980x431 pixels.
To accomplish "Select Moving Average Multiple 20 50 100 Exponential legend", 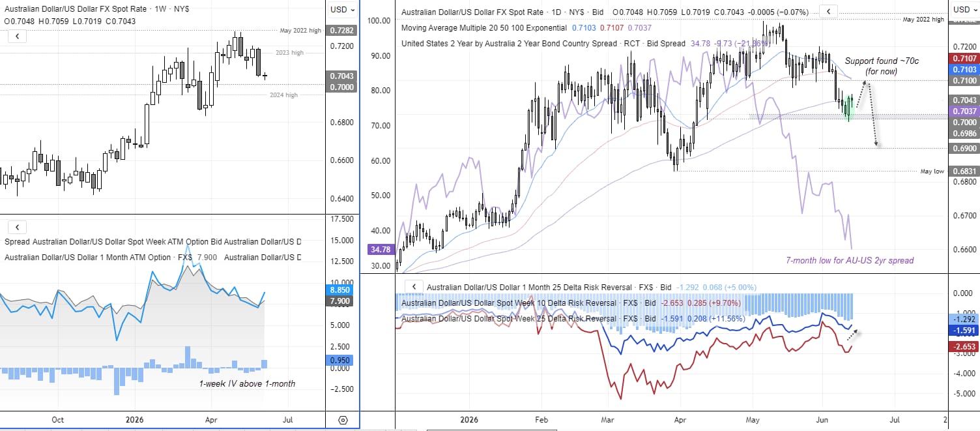I will [484, 28].
